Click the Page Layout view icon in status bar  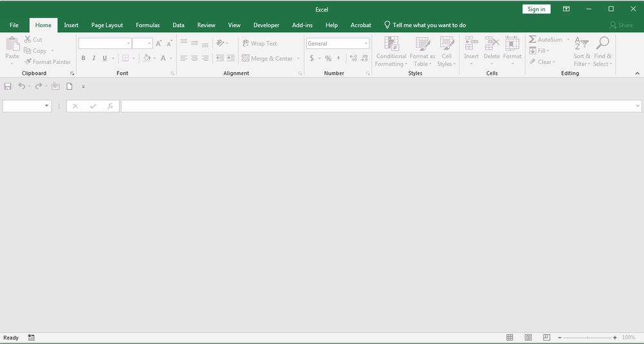point(528,338)
